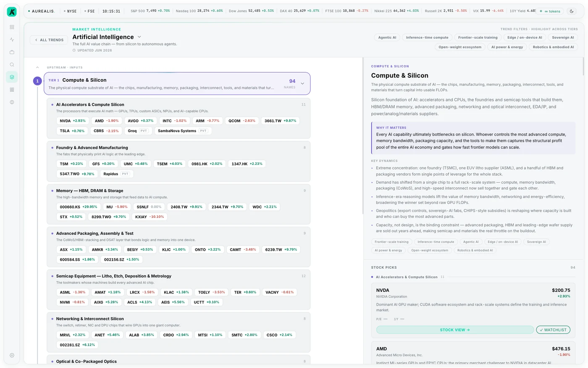Select the AMD ticker chip
Screen dimensions: 588x368
coord(107,121)
